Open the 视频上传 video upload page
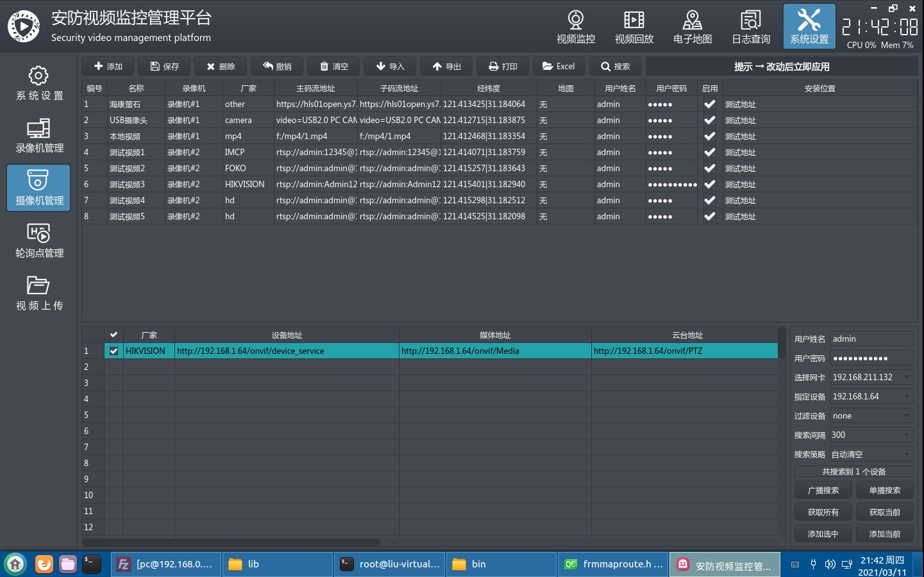Viewport: 924px width, 577px height. (x=39, y=293)
